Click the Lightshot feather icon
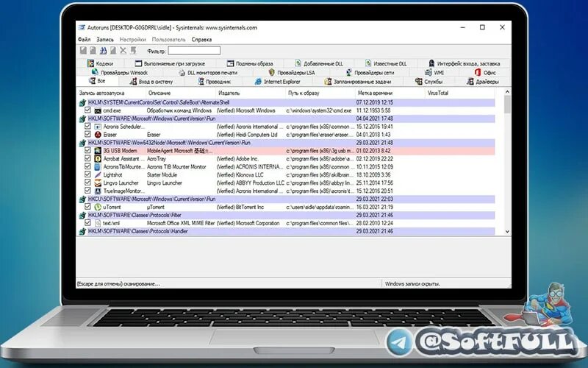The width and height of the screenshot is (588, 368). point(98,174)
